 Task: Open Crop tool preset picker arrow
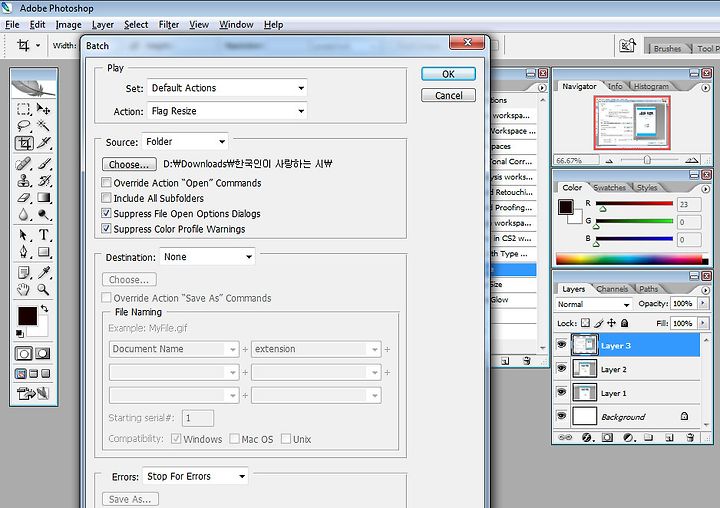click(x=38, y=45)
